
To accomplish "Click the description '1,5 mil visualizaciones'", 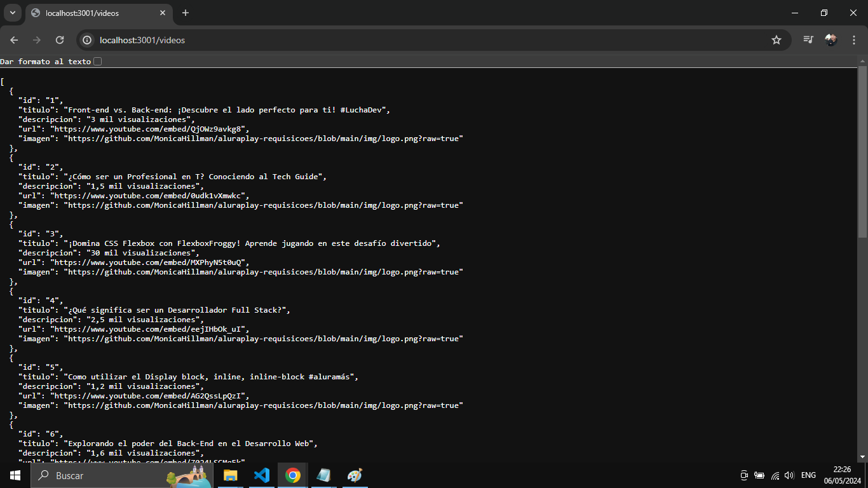I will pos(142,186).
